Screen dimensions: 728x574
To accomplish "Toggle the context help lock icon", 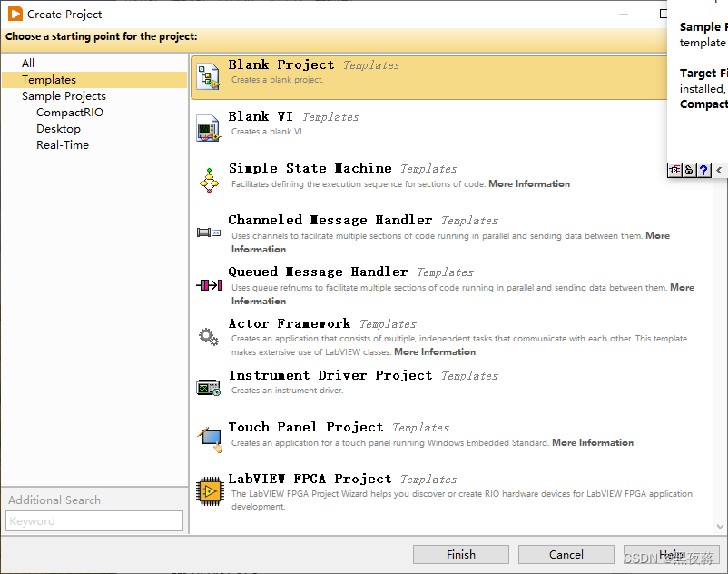I will coord(689,171).
